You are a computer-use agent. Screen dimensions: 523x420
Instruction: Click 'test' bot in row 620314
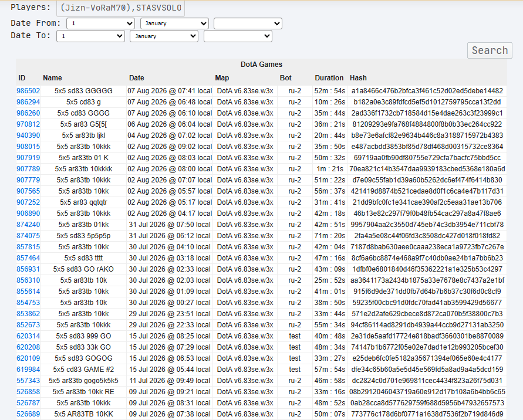(x=295, y=336)
